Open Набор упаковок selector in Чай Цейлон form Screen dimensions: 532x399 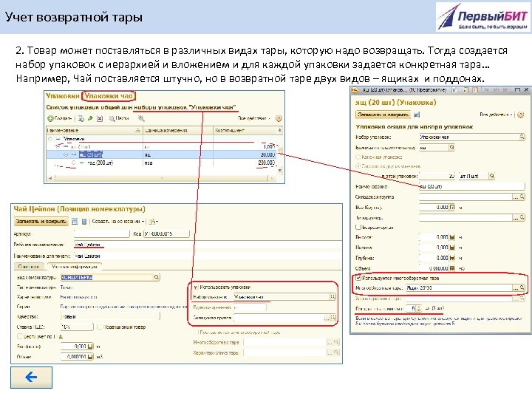pos(332,297)
